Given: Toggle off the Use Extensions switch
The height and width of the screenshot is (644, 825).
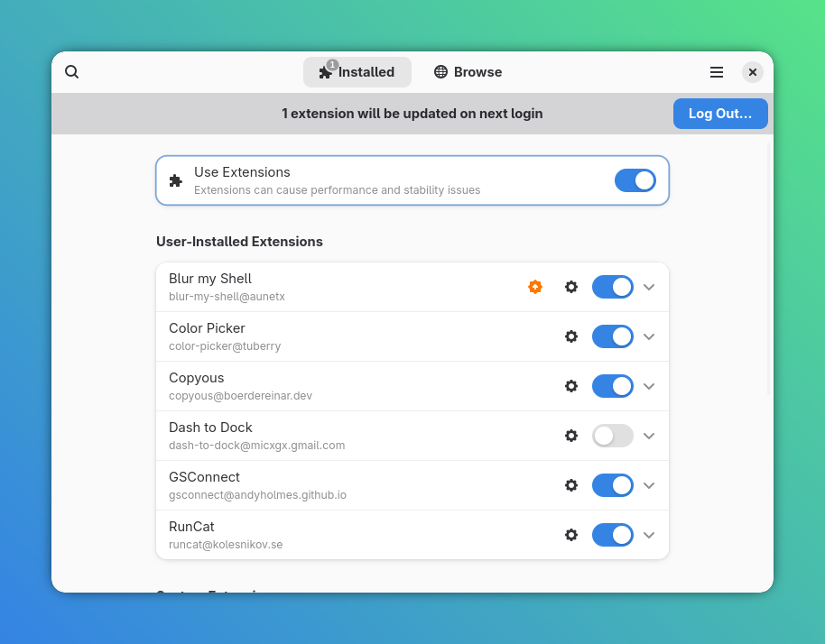Looking at the screenshot, I should [x=635, y=180].
